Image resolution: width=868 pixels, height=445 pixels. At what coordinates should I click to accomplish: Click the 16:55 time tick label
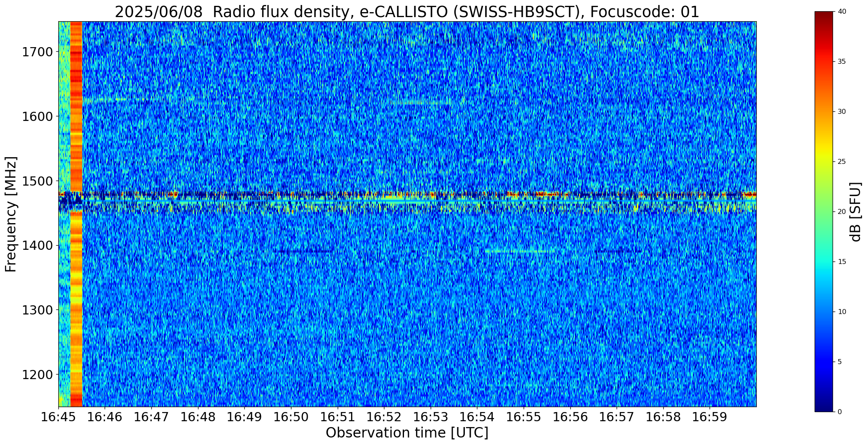[x=524, y=417]
